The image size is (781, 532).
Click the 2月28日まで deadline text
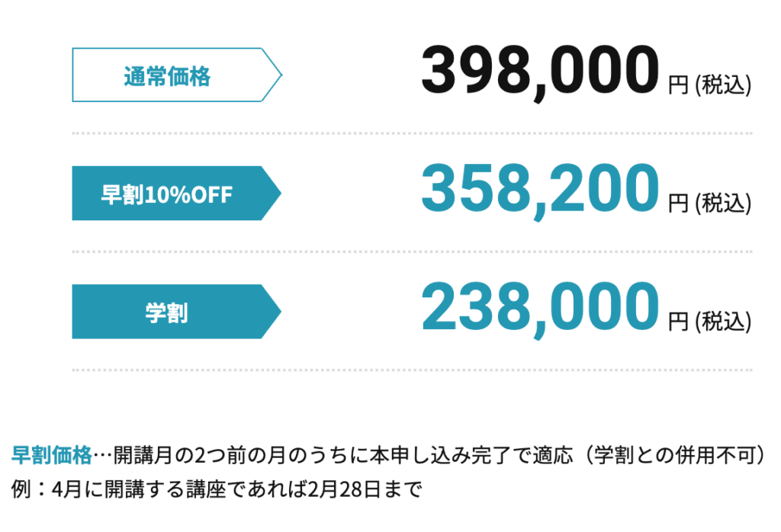(x=365, y=489)
